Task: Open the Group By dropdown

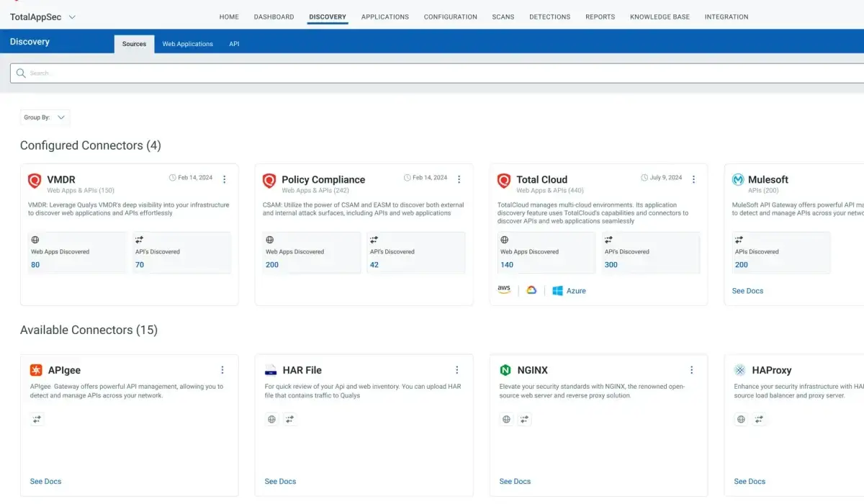Action: pos(45,117)
